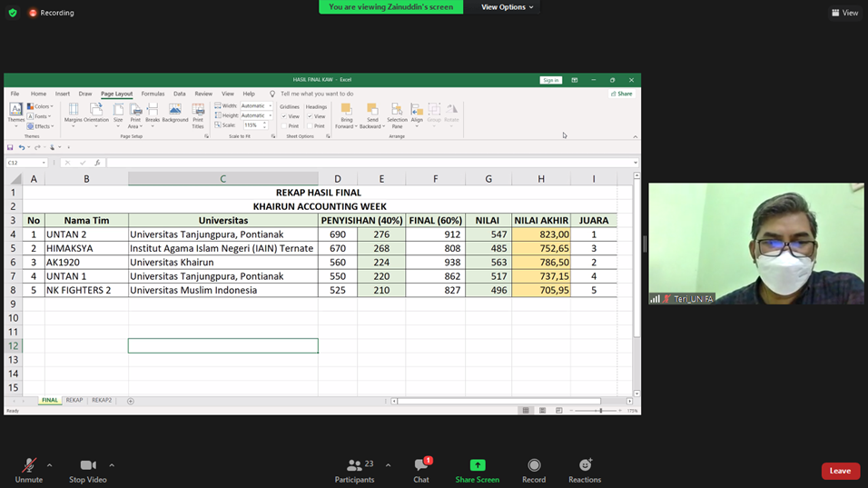Switch to the Formulas ribbon tab
868x488 pixels.
pos(153,94)
